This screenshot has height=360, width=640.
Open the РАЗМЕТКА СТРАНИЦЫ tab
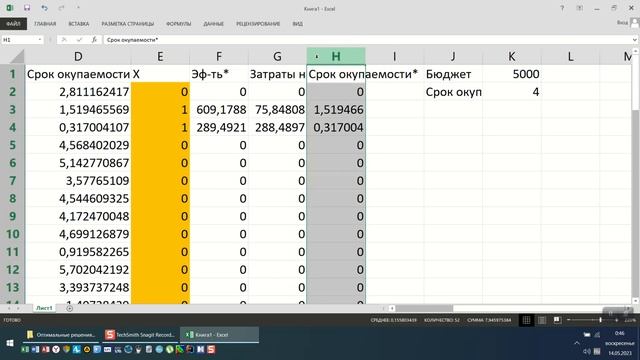click(128, 24)
